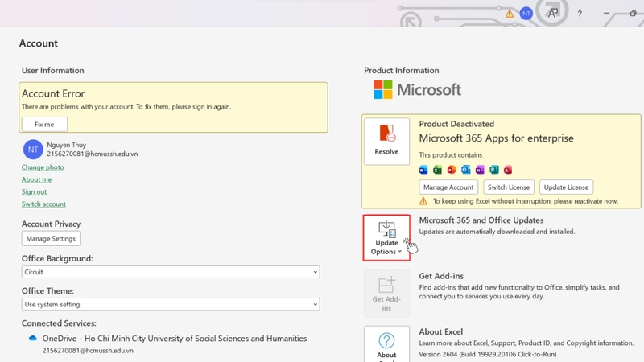The height and width of the screenshot is (362, 644).
Task: Click the OneDrive connected service entry
Action: [x=168, y=344]
